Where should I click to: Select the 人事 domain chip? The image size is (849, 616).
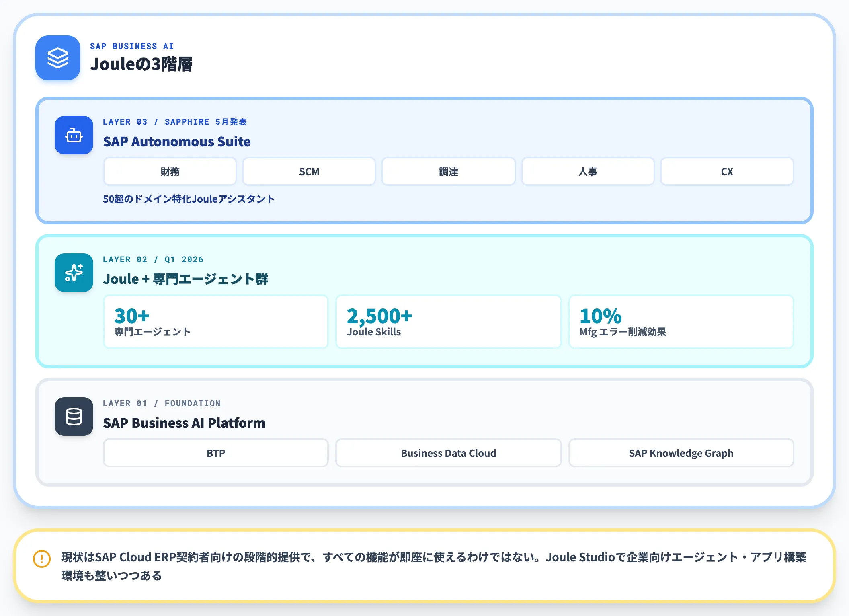(x=588, y=172)
